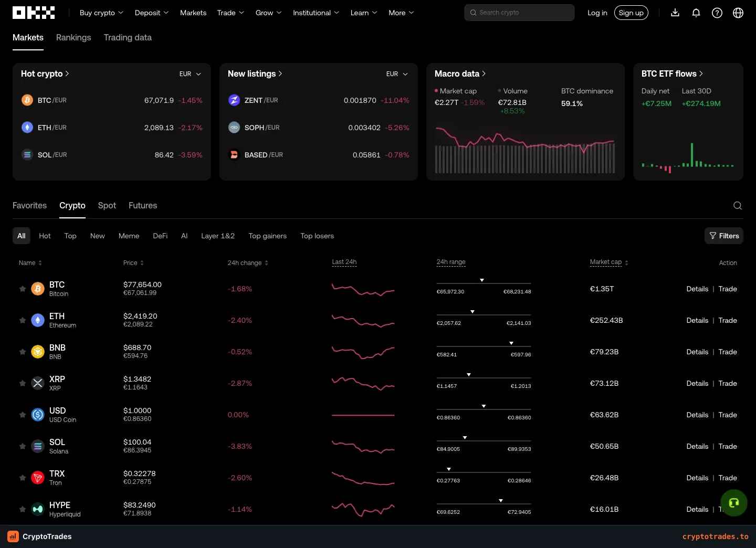Click the Solana icon in SOL row
Image resolution: width=756 pixels, height=548 pixels.
(38, 446)
